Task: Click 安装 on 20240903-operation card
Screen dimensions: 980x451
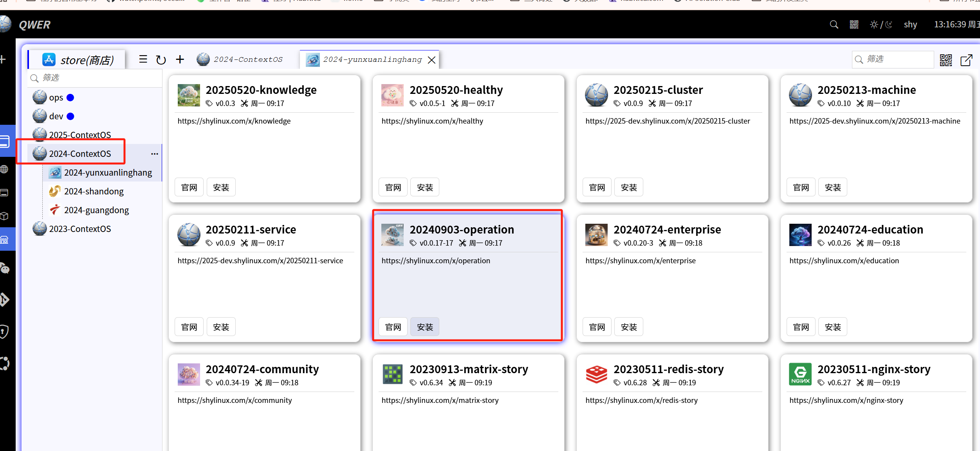Action: coord(425,327)
